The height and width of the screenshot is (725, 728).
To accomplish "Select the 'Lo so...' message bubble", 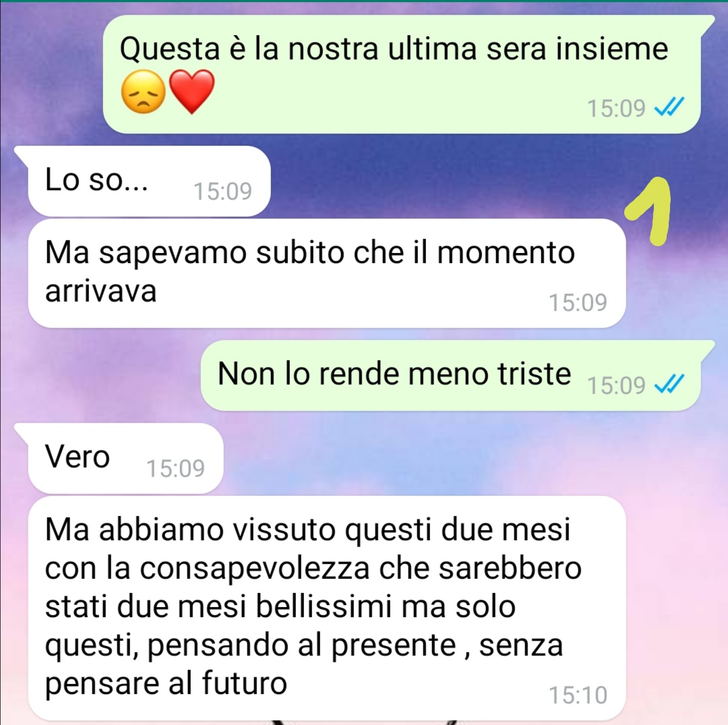I will pos(148,181).
